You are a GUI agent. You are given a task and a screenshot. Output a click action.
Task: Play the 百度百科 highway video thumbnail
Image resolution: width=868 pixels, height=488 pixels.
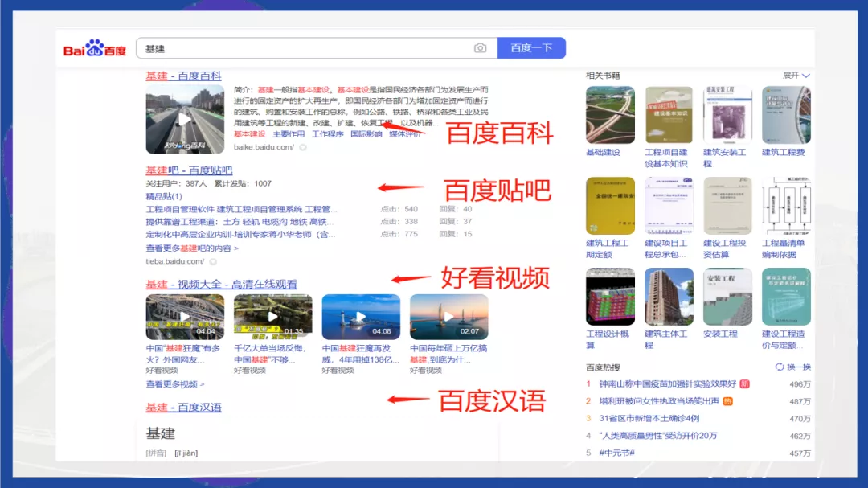point(185,119)
